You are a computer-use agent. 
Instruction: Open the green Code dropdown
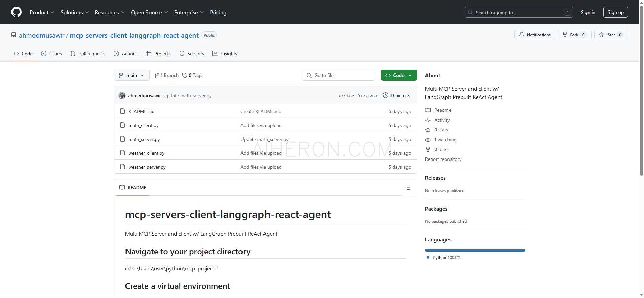point(399,75)
